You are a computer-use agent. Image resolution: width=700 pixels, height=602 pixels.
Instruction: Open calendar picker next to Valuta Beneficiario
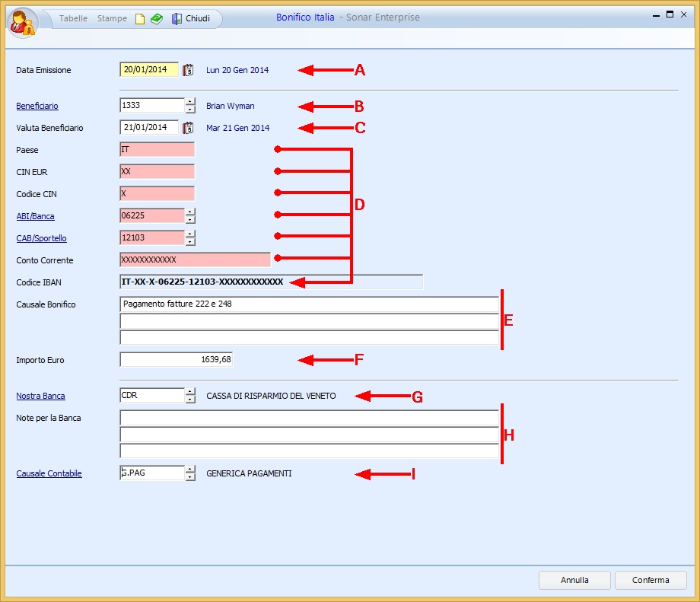(x=189, y=128)
